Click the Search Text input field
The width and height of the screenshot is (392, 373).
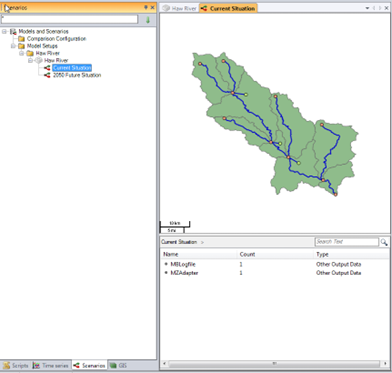coord(347,242)
